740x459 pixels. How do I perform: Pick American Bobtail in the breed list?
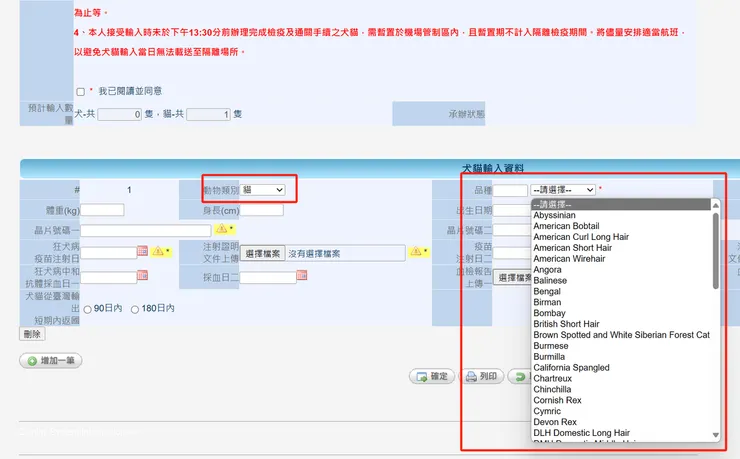(621, 226)
